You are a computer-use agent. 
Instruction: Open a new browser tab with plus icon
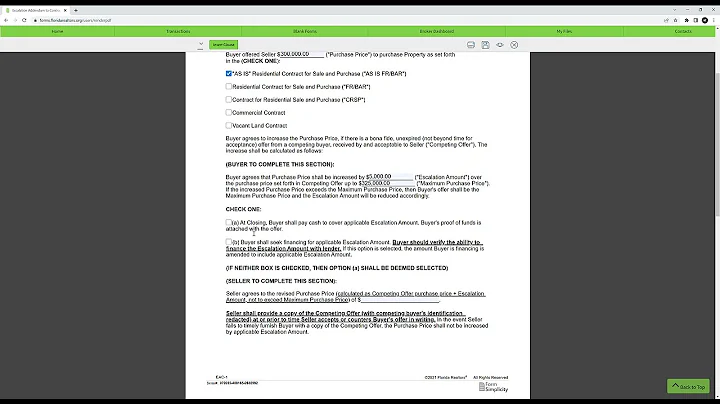(x=76, y=10)
